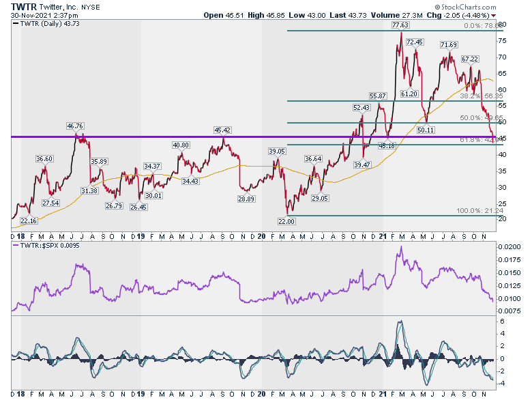Click the 26.45 low label
532x400 pixels.
[138, 207]
